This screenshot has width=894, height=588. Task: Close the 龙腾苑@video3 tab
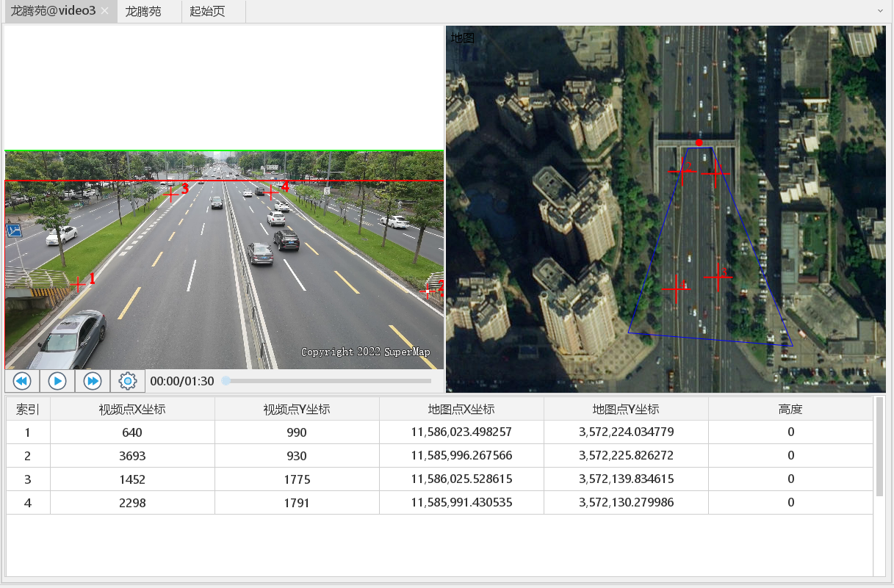[105, 12]
